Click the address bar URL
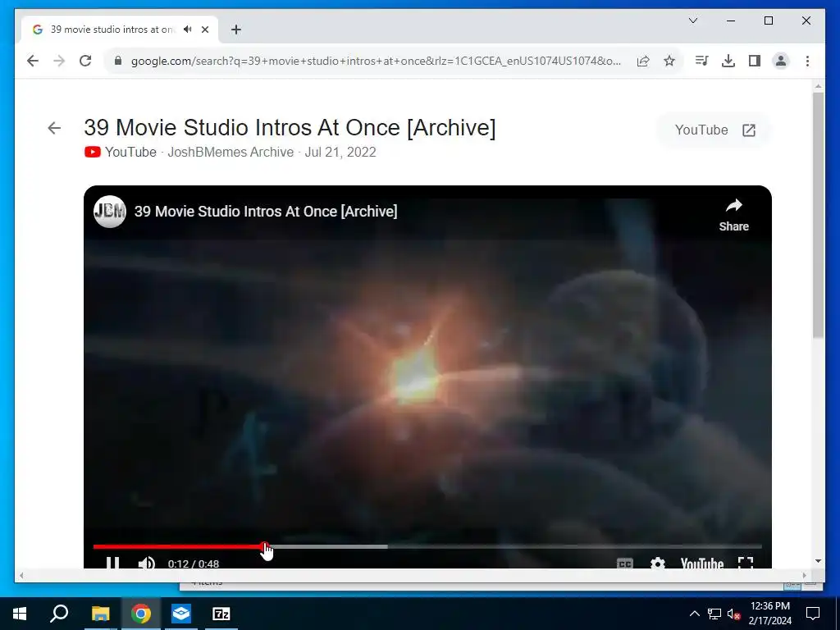The height and width of the screenshot is (630, 840). coord(376,61)
